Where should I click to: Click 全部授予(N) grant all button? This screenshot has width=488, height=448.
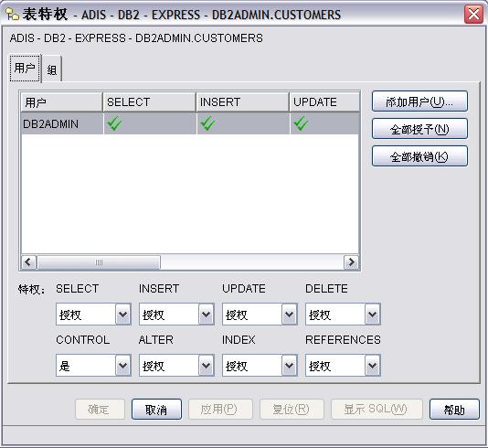pos(419,129)
